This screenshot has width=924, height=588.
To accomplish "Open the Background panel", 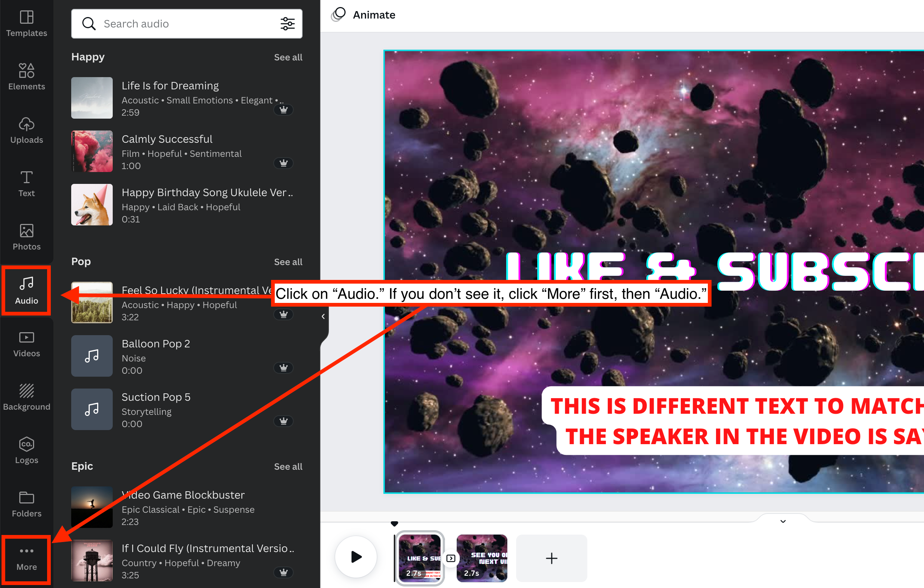I will pyautogui.click(x=26, y=397).
